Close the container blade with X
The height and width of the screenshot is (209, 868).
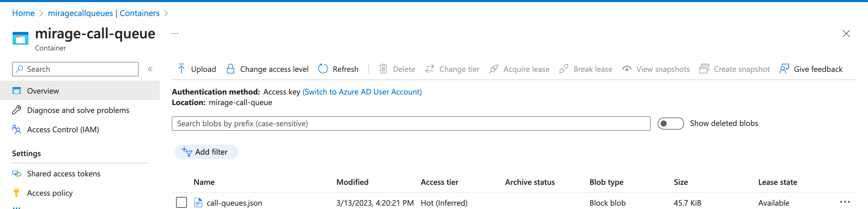click(846, 34)
